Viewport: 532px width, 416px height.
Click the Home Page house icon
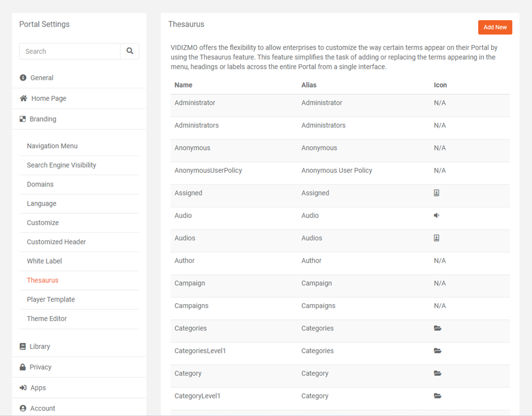coord(23,99)
